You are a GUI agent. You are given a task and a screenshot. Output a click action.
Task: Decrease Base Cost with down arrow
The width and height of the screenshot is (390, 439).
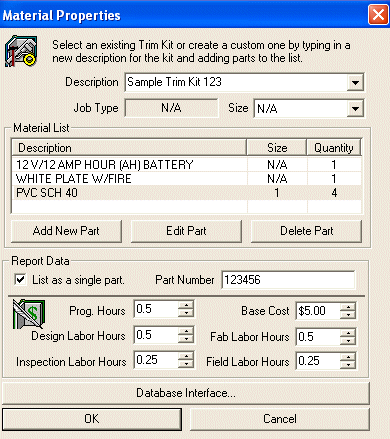pyautogui.click(x=348, y=315)
